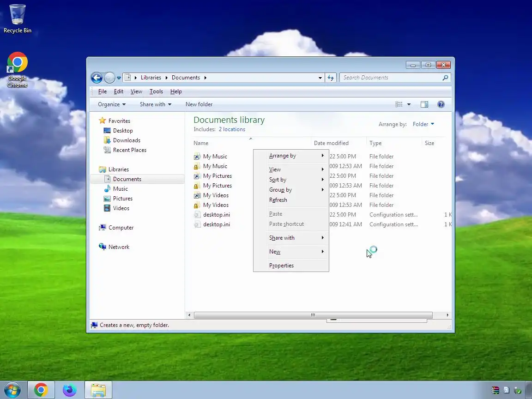
Task: Expand the address bar history dropdown
Action: click(320, 78)
